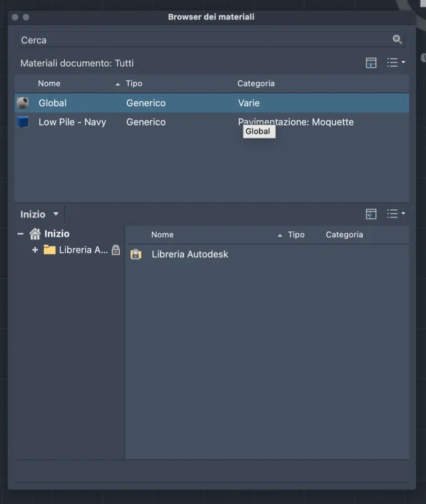Expand the Libreria Autodesk tree folder
This screenshot has height=504, width=426.
[x=35, y=250]
